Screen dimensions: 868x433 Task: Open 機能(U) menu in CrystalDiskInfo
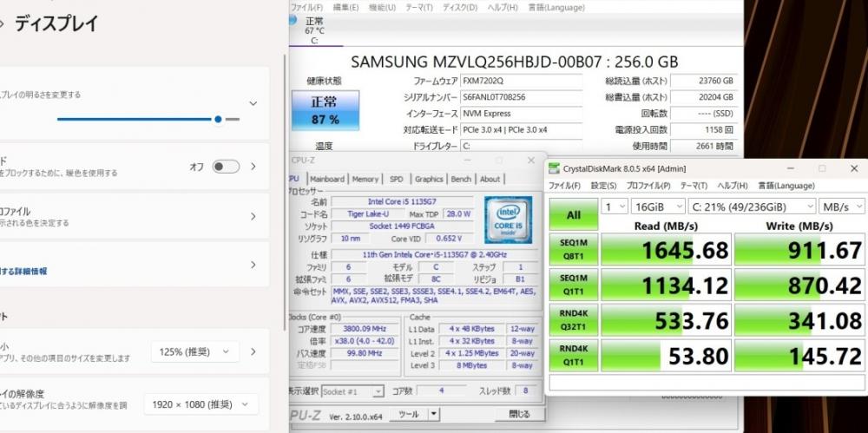tap(382, 8)
